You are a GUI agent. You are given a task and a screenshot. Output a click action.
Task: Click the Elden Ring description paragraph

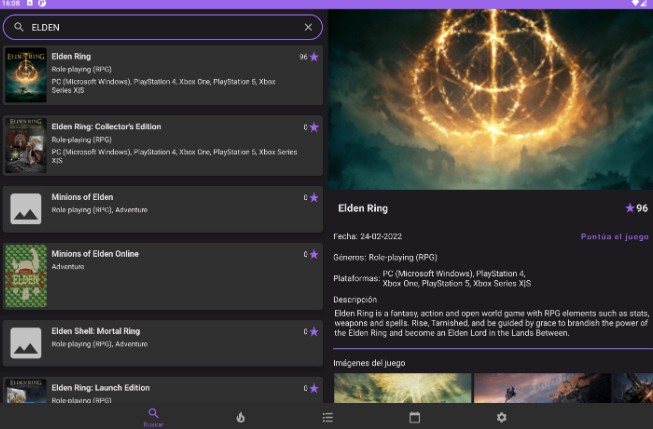pyautogui.click(x=491, y=323)
